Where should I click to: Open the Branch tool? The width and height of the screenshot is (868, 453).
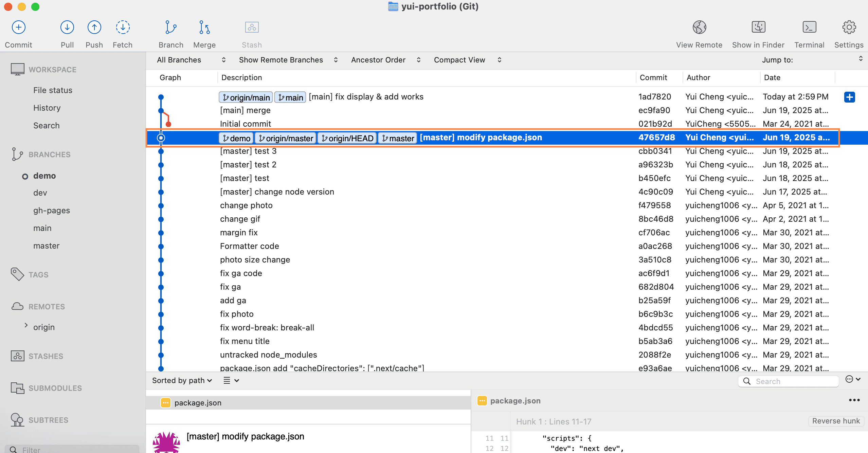[171, 28]
